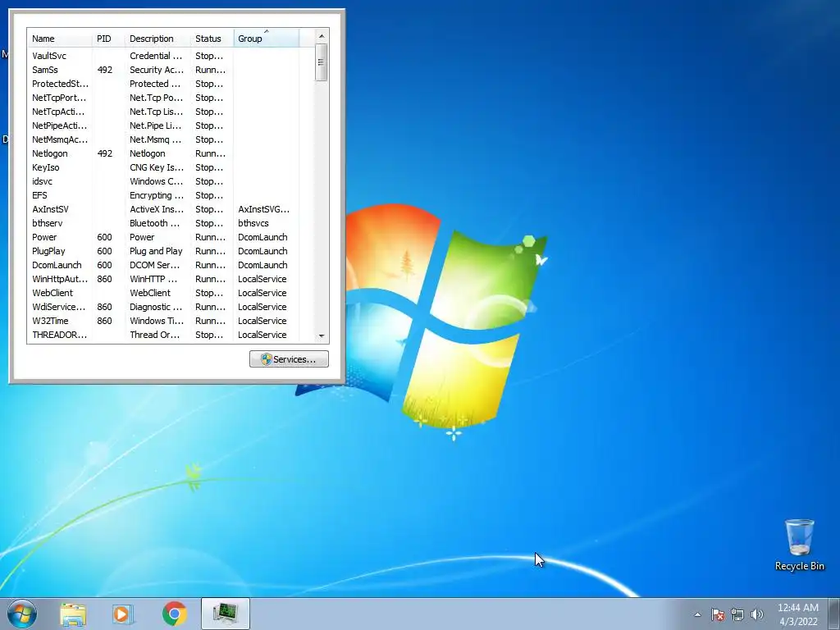Screen dimensions: 840x630
Task: Sort by the Description column header
Action: [x=158, y=39]
